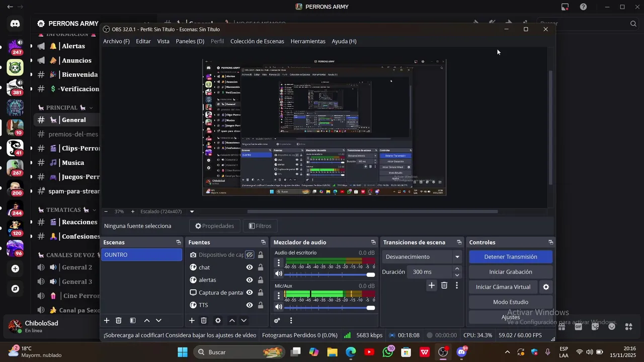Viewport: 644px width, 362px height.
Task: Open the Colección de Escenas menu
Action: [x=257, y=41]
